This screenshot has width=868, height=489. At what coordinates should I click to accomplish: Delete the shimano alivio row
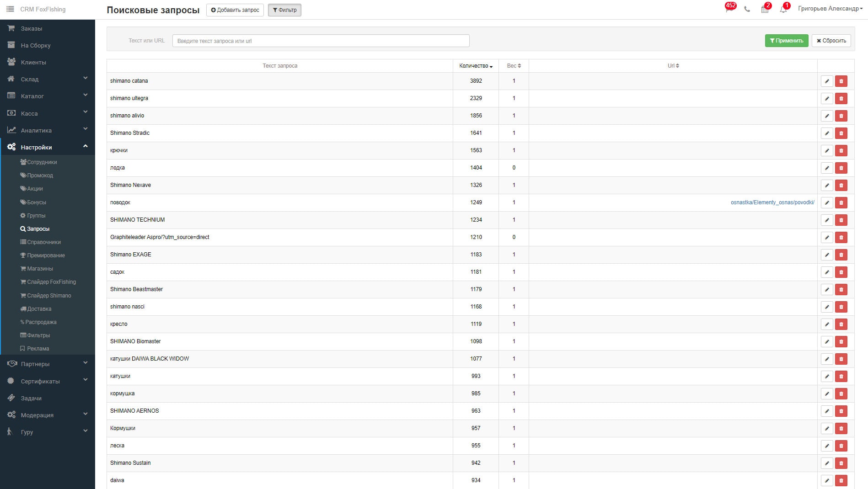click(x=841, y=116)
